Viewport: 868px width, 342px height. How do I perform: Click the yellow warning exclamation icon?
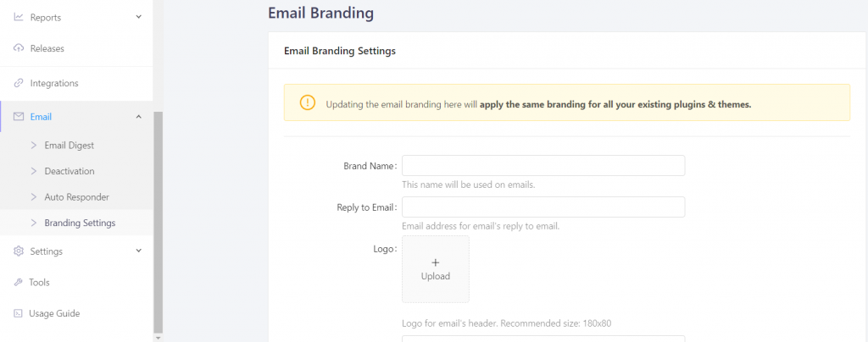[x=308, y=102]
